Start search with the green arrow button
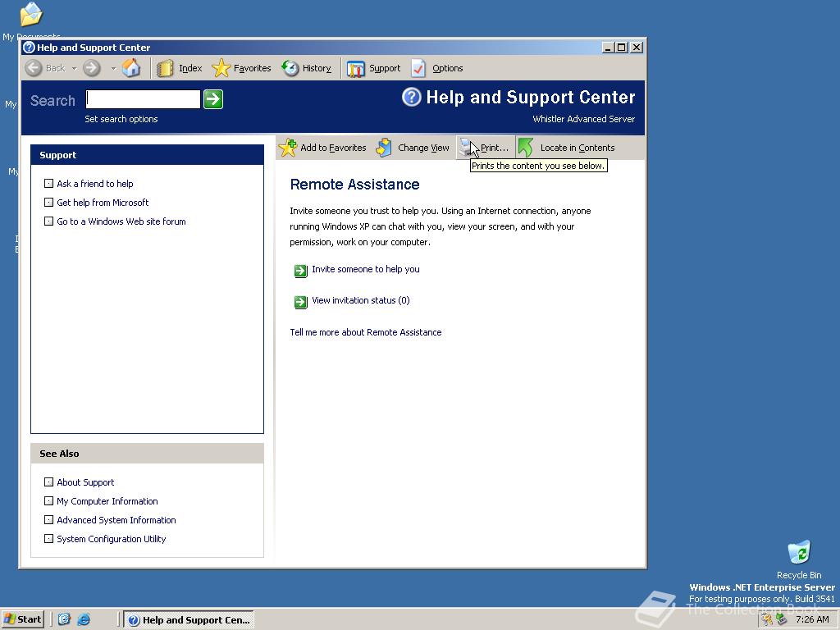Screen dimensions: 840x630 [213, 99]
